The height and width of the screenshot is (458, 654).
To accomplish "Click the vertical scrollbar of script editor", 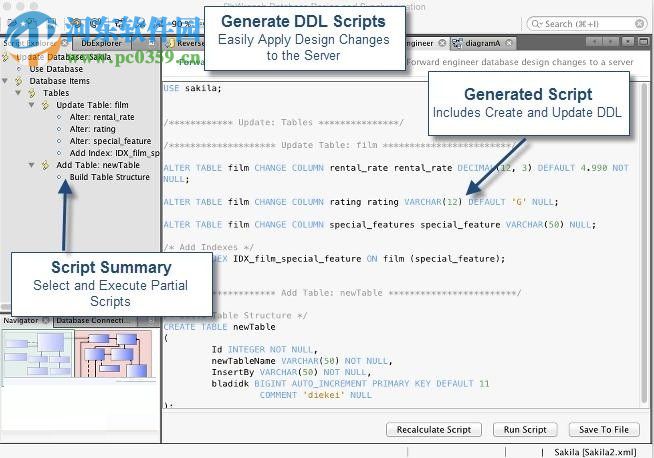I will (645, 244).
